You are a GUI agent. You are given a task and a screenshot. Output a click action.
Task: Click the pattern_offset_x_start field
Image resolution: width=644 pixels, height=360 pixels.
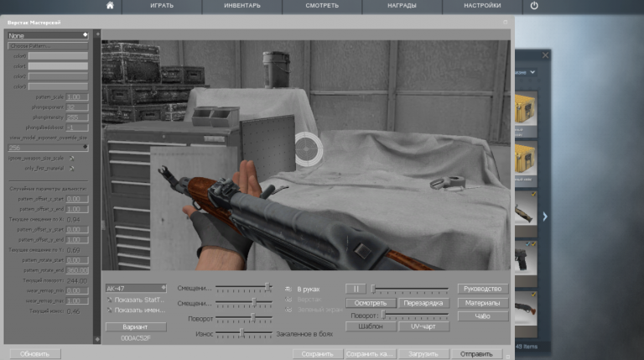(77, 199)
